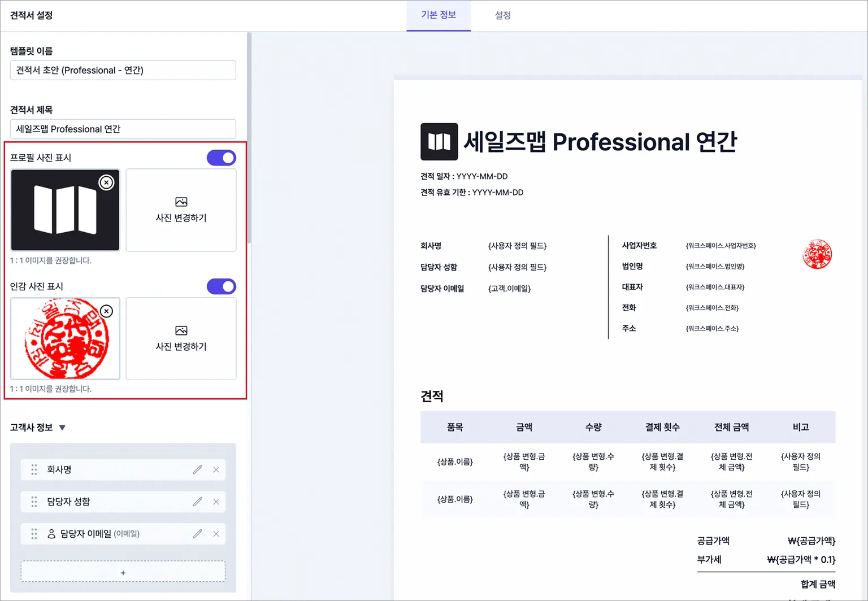868x601 pixels.
Task: Click {워크스페이스.전화} placeholder
Action: click(712, 308)
